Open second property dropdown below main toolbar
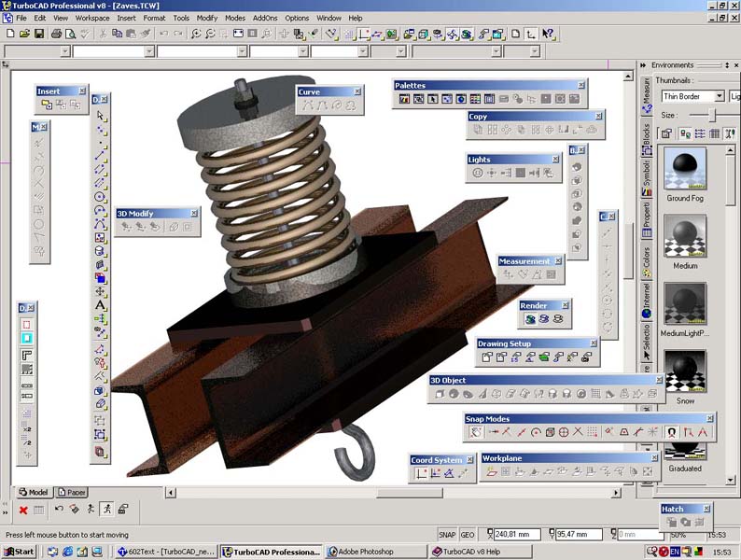Viewport: 741px width, 560px height. pos(149,51)
